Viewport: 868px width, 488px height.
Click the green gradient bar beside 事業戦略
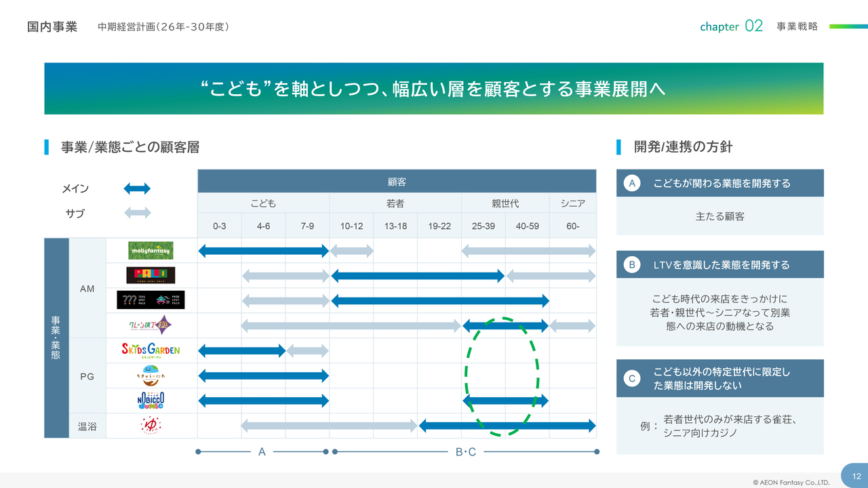[848, 26]
